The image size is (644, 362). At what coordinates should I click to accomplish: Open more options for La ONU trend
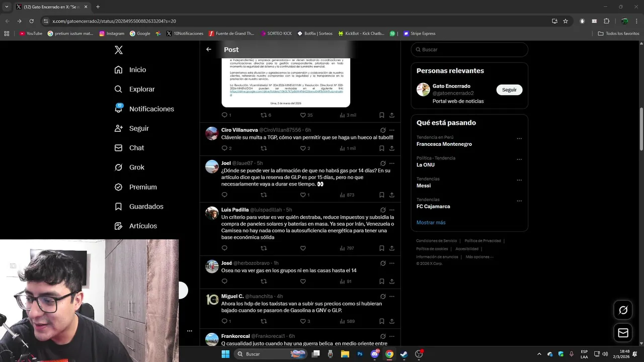click(519, 159)
